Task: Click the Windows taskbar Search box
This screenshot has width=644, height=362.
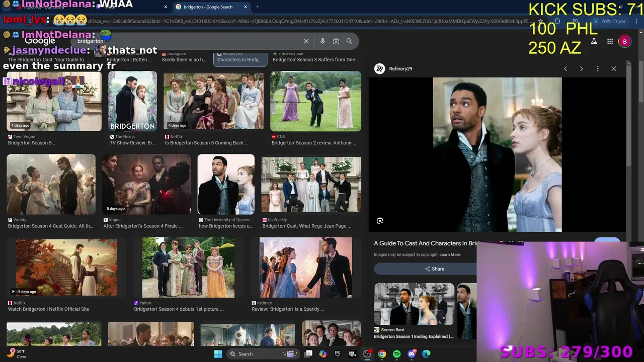Action: click(262, 354)
